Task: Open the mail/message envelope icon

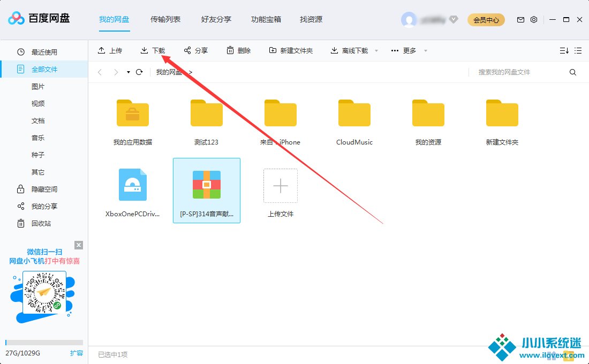Action: point(520,20)
